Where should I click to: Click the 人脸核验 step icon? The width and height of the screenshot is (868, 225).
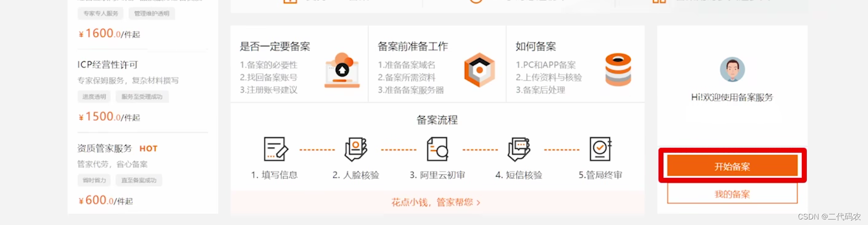[356, 149]
